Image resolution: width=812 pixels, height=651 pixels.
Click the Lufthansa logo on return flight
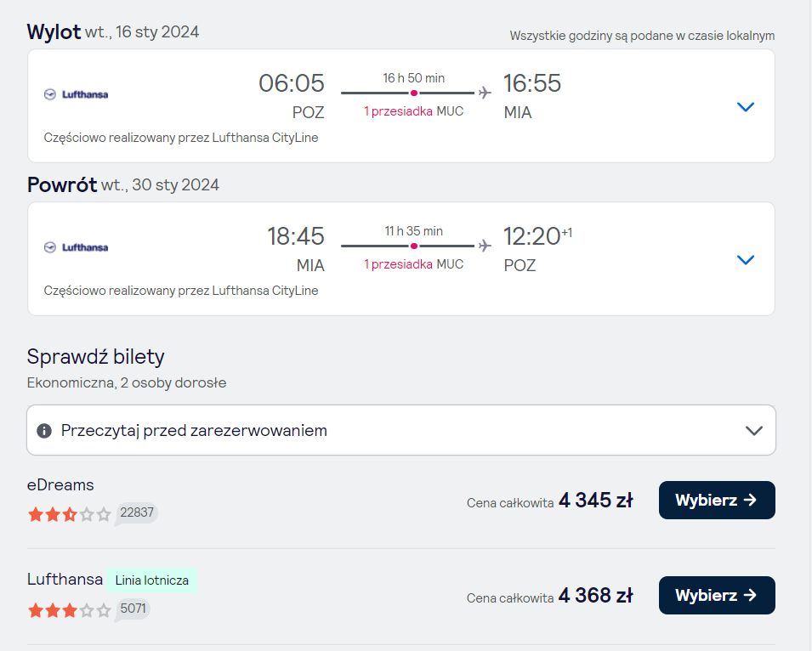click(77, 247)
